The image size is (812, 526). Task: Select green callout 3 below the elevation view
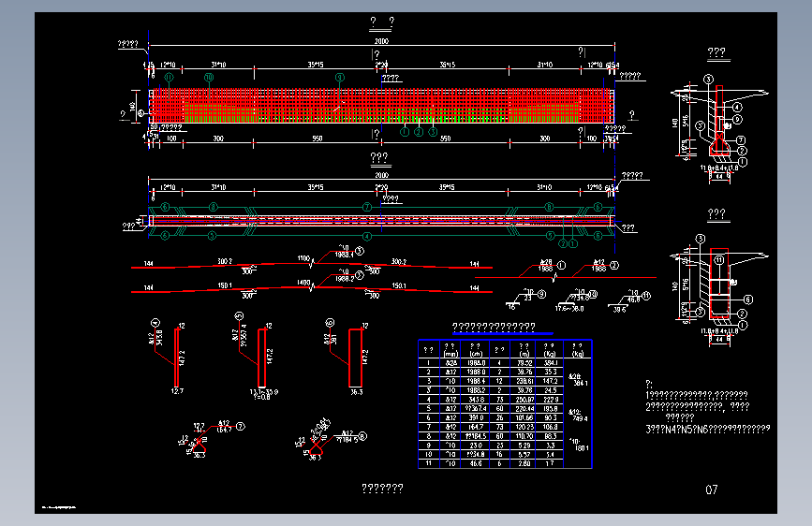(x=433, y=132)
